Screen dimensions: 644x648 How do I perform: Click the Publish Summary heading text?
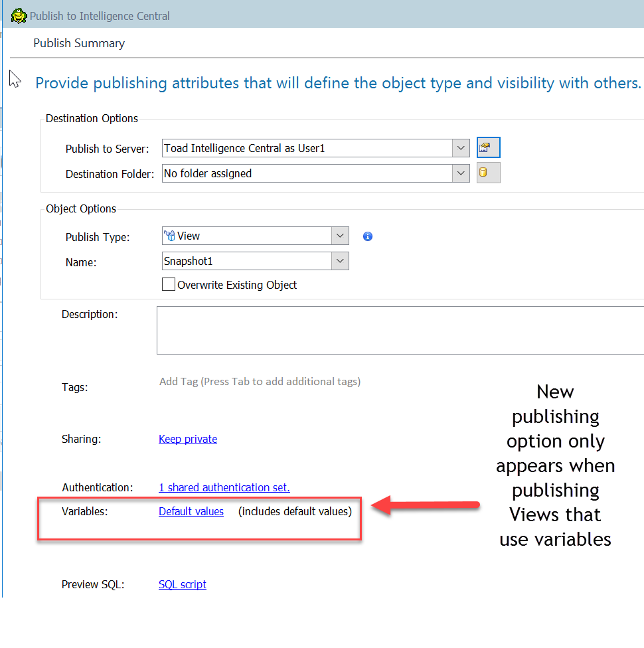point(79,43)
